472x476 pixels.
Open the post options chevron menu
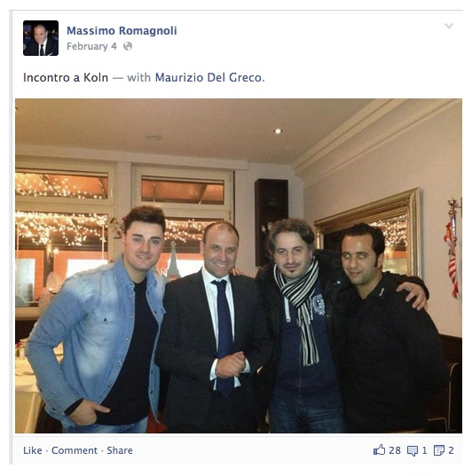click(x=449, y=26)
